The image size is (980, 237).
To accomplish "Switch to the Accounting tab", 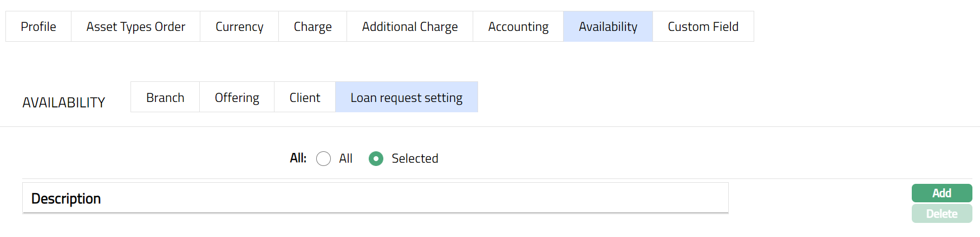I will pos(518,27).
